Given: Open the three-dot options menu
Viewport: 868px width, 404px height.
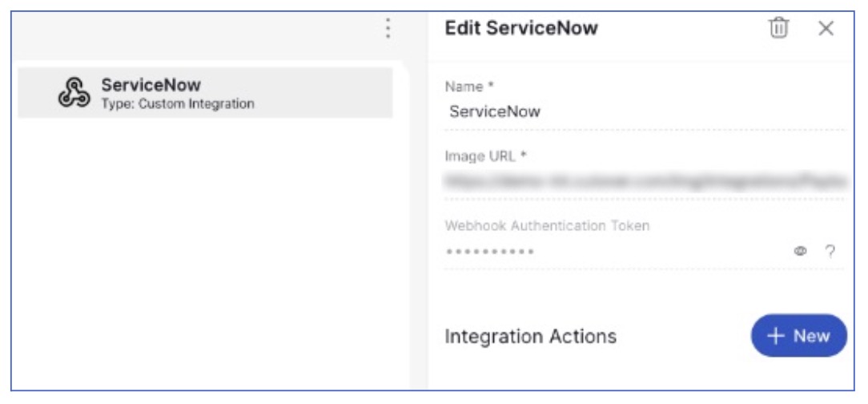Looking at the screenshot, I should point(388,28).
